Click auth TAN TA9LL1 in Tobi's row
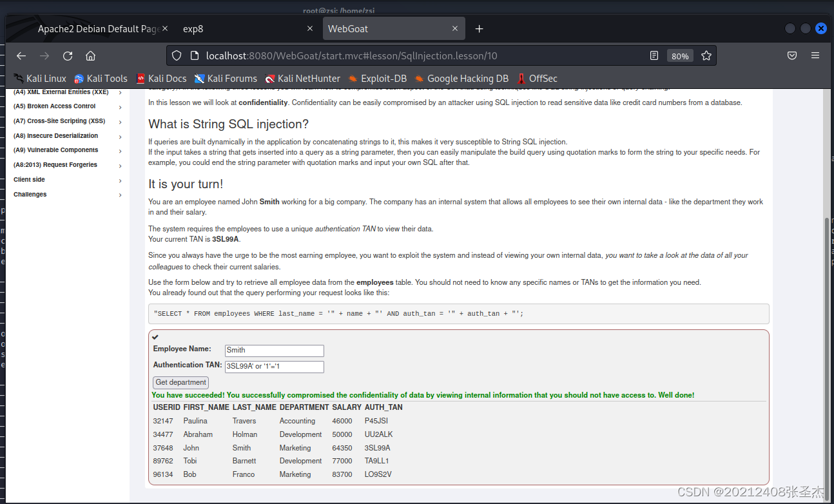The width and height of the screenshot is (834, 504). click(x=376, y=461)
